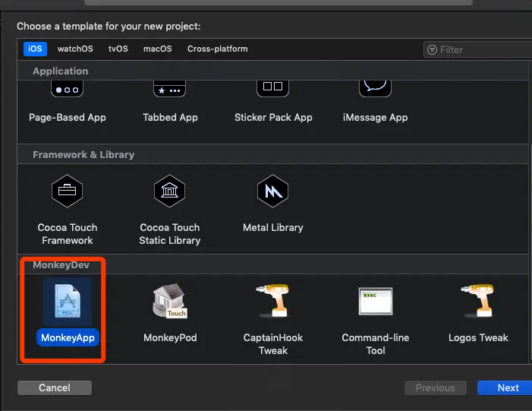Click the MonkeyDev section header
This screenshot has width=532, height=411.
click(61, 265)
